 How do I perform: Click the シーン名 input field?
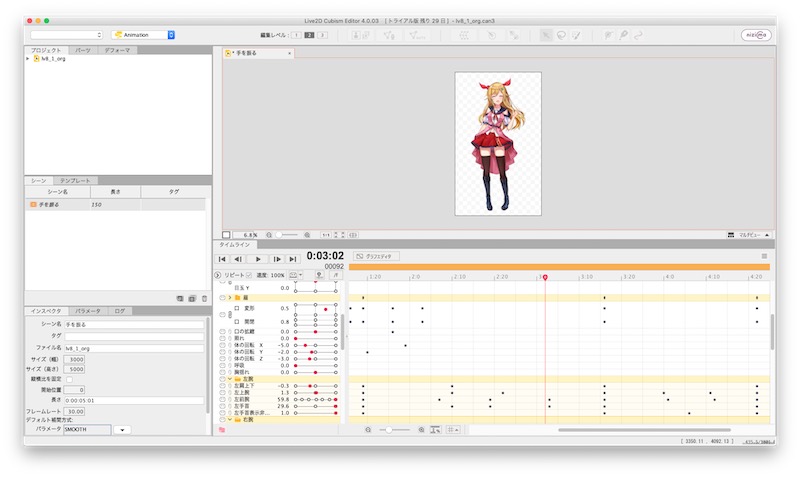coord(134,324)
